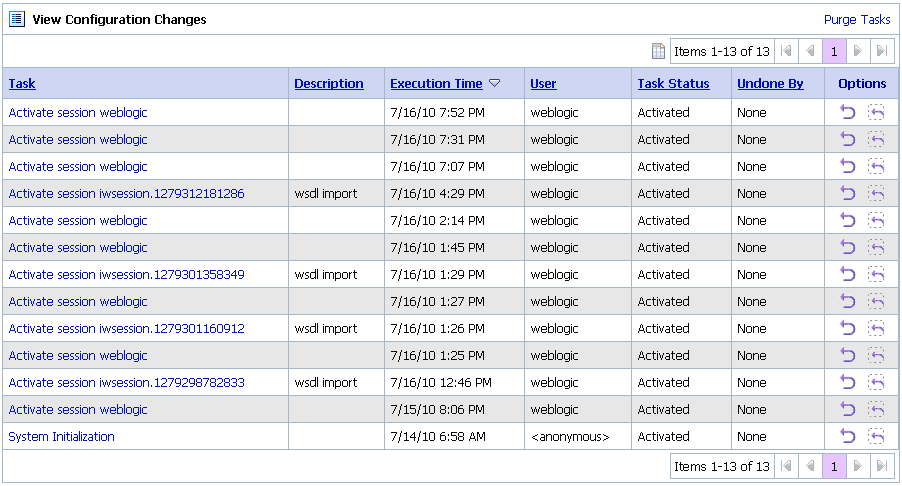Sort table by Execution Time header
Image resolution: width=902 pixels, height=486 pixels.
[436, 83]
